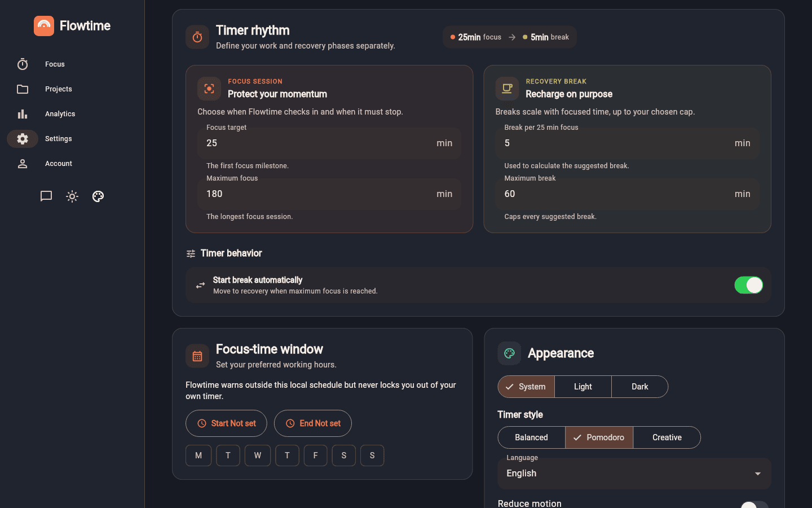Turn off Start break automatically switch

pyautogui.click(x=749, y=285)
